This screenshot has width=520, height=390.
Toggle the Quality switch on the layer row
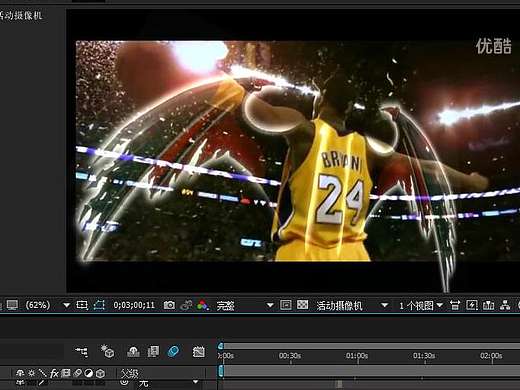pos(42,383)
